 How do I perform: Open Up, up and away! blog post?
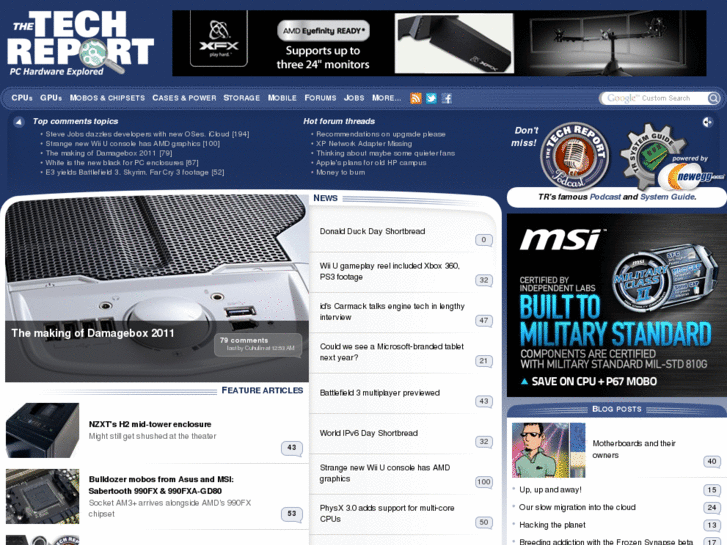(550, 490)
